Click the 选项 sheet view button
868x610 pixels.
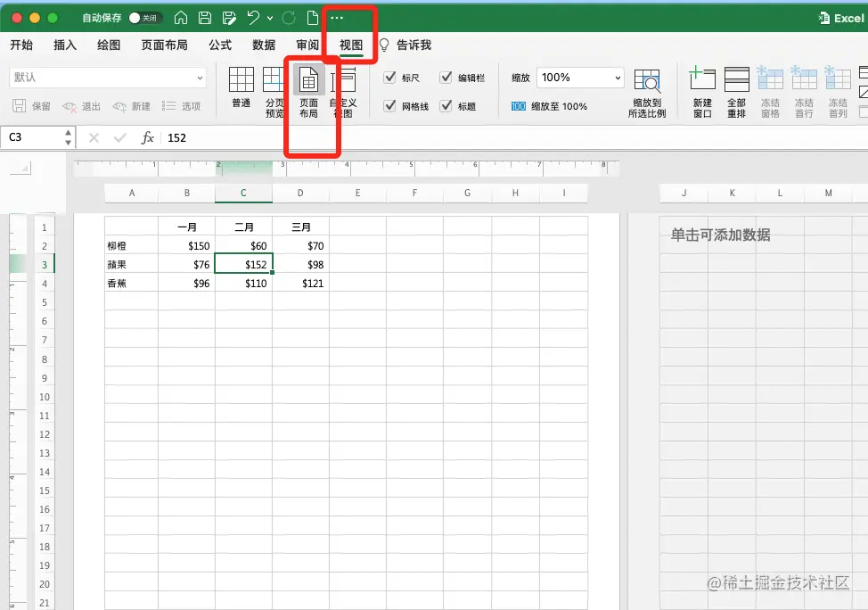[x=181, y=106]
